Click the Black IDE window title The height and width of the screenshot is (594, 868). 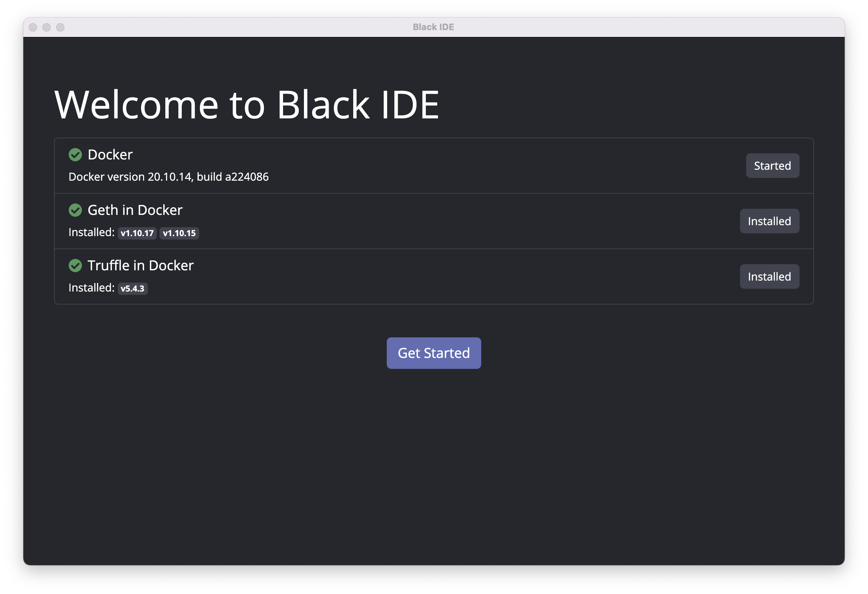(433, 27)
